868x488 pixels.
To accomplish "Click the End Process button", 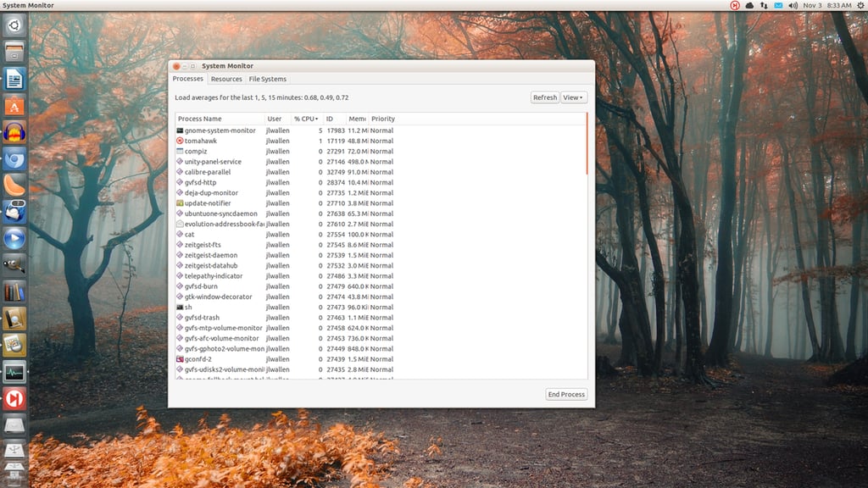I will pos(566,395).
